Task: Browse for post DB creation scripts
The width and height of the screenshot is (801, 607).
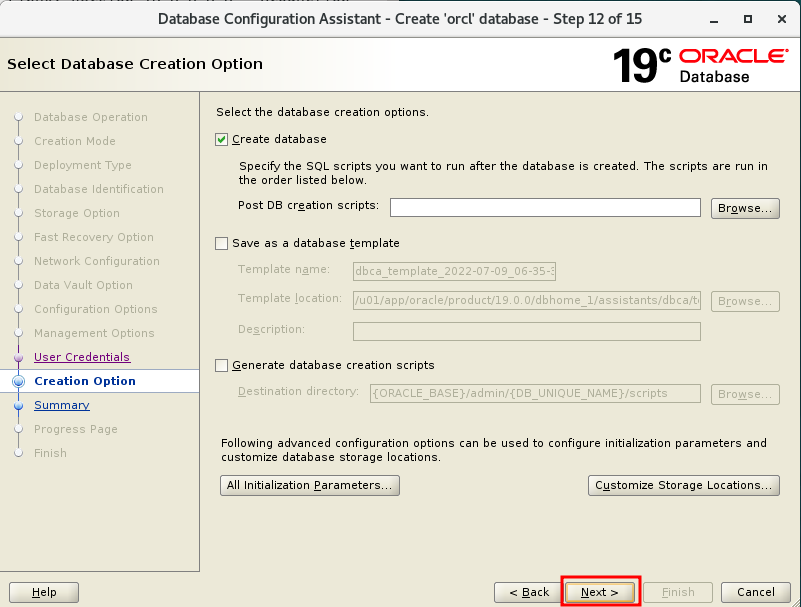Action: [x=745, y=208]
